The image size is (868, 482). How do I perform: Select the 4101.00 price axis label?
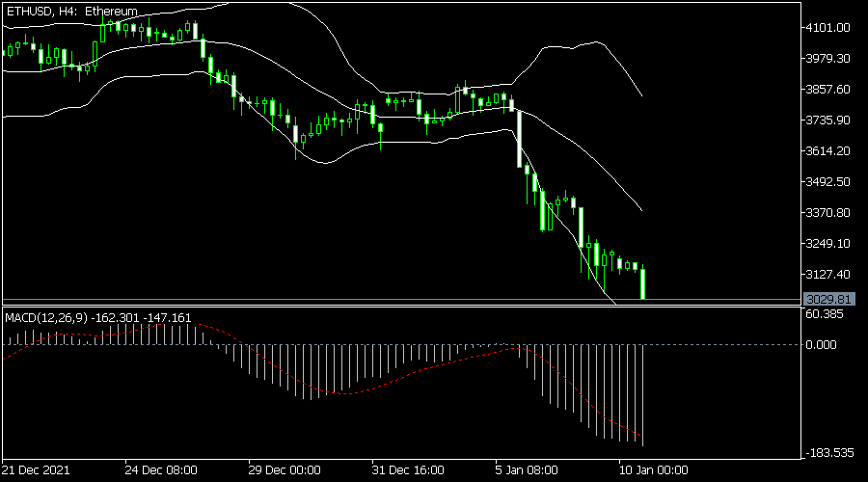tap(827, 28)
